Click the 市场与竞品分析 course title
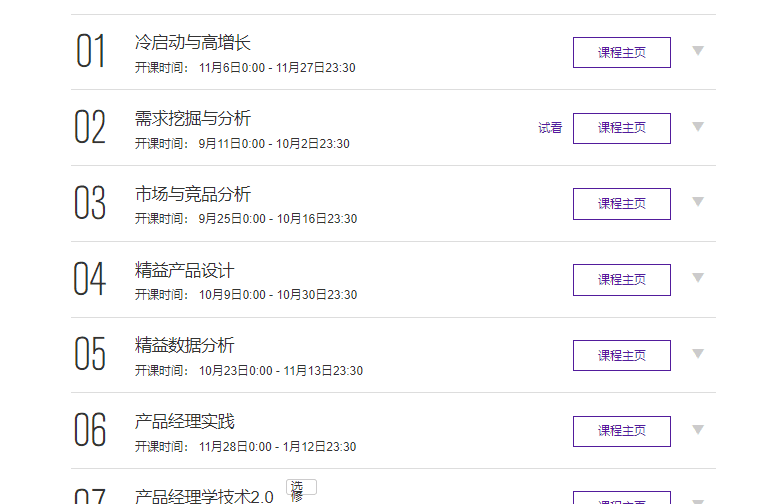The image size is (762, 504). [192, 194]
